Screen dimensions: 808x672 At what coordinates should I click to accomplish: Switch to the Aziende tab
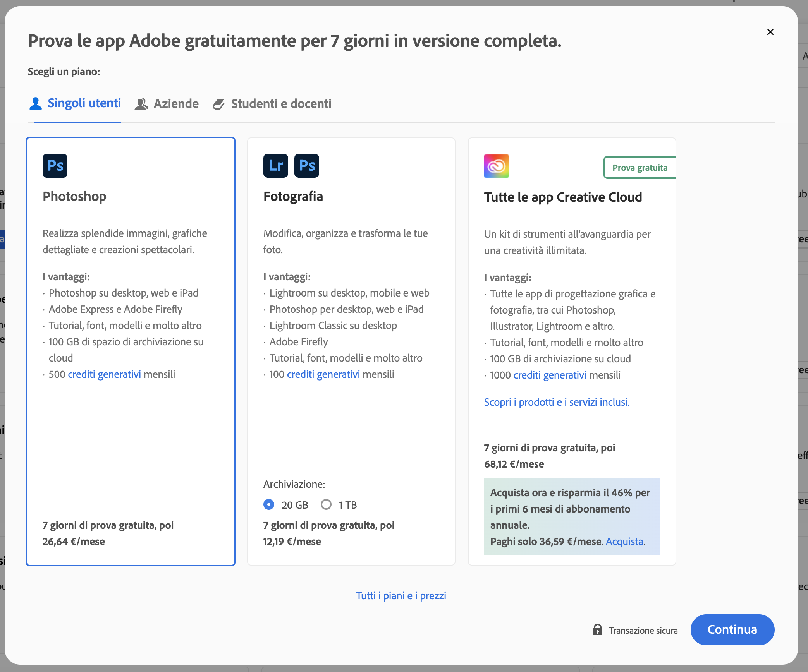coord(175,104)
